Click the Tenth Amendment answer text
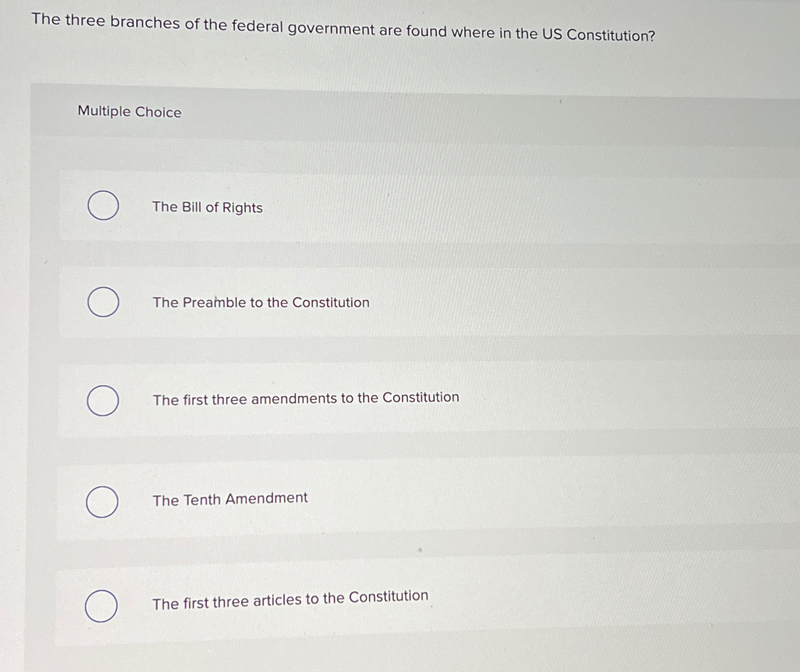This screenshot has height=672, width=800. [x=229, y=499]
